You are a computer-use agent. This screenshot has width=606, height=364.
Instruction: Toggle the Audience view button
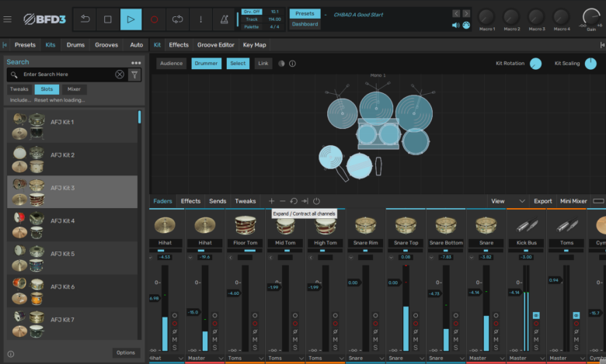coord(171,64)
